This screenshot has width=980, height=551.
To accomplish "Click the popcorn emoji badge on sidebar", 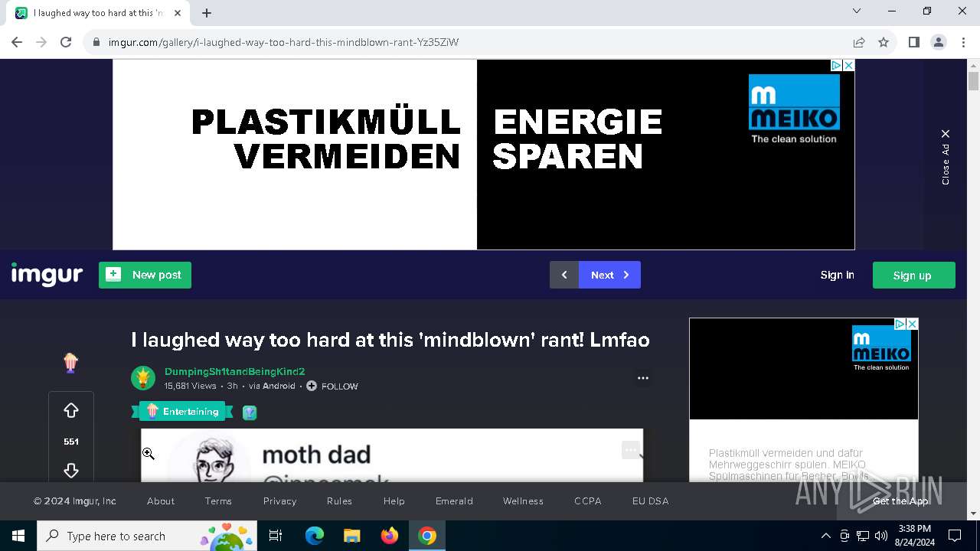I will point(70,362).
